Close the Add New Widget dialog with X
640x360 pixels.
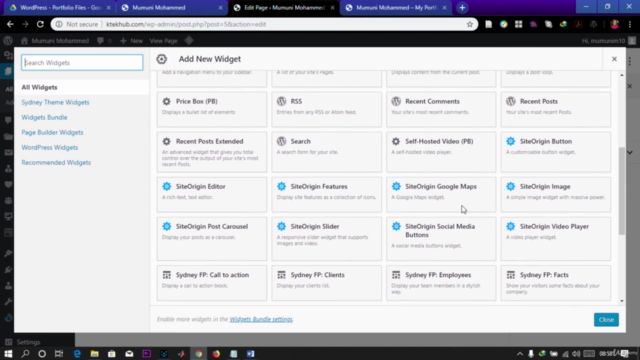click(x=614, y=59)
